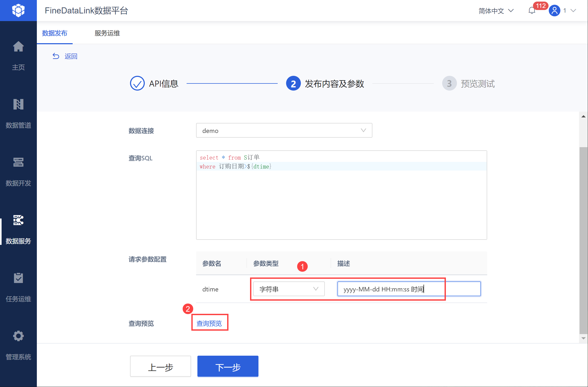Select the 数据服务 sidebar icon
Screen dimensions: 588x387
tap(18, 220)
